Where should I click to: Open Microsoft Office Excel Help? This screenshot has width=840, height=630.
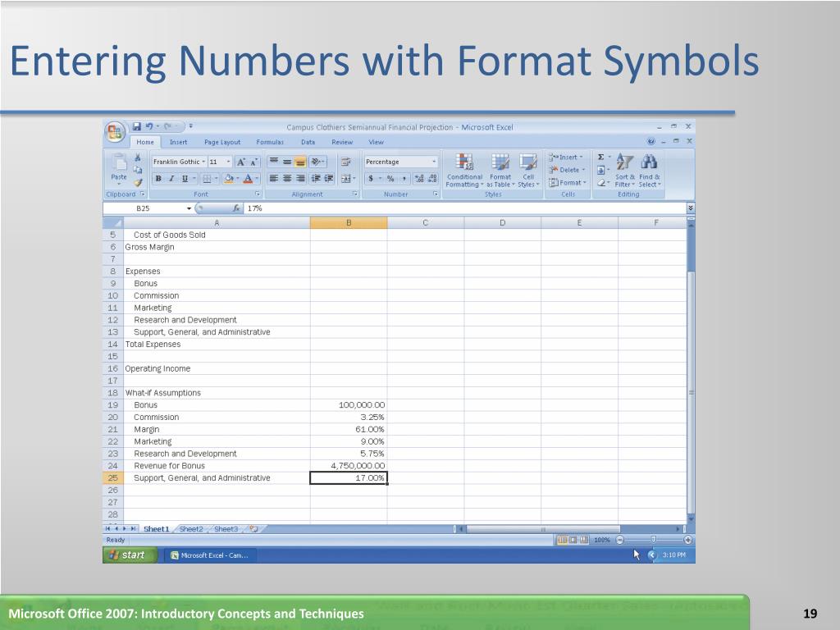click(651, 141)
